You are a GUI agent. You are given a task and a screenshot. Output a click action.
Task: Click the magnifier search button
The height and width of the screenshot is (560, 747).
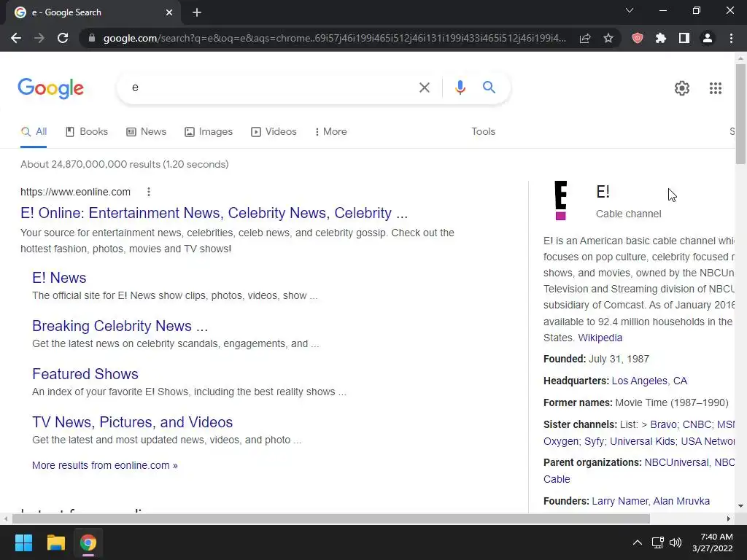coord(489,87)
